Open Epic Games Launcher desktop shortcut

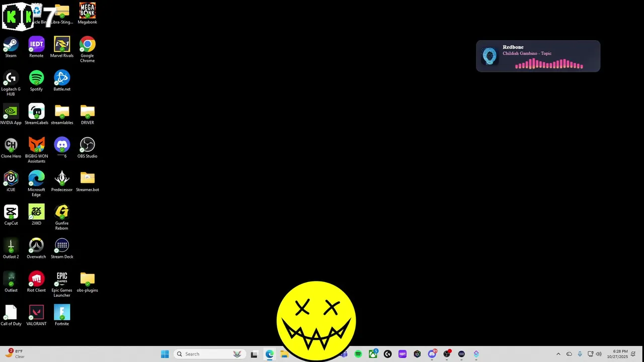tap(62, 284)
